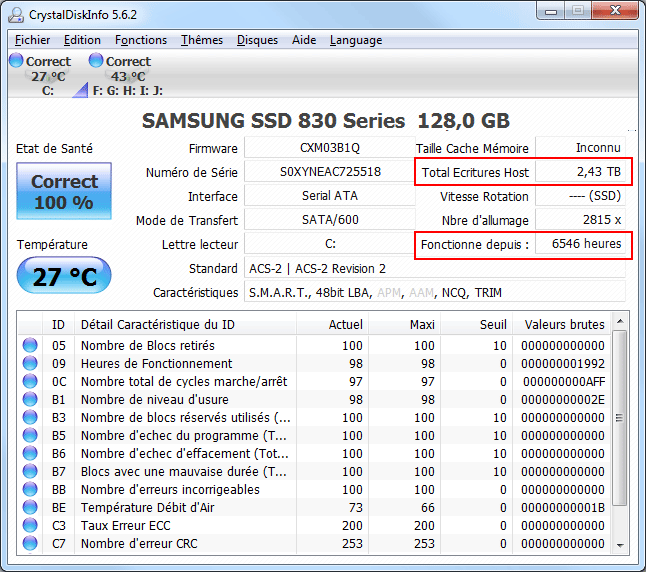
Task: Maximize the CrystalDiskInfo window
Action: [x=578, y=11]
